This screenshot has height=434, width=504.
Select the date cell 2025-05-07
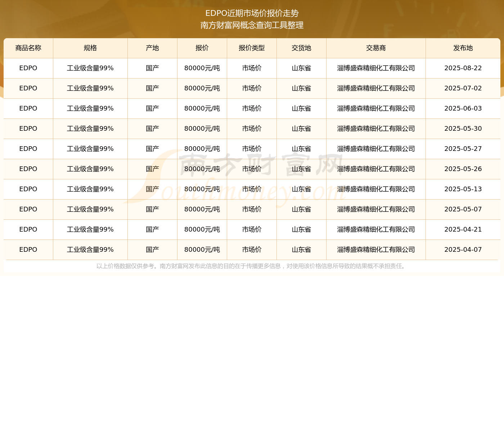463,209
